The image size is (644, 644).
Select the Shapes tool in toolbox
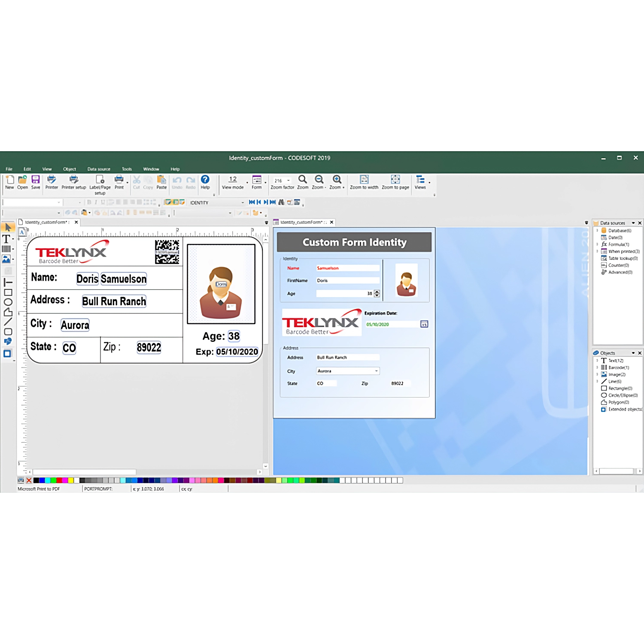pos(8,342)
